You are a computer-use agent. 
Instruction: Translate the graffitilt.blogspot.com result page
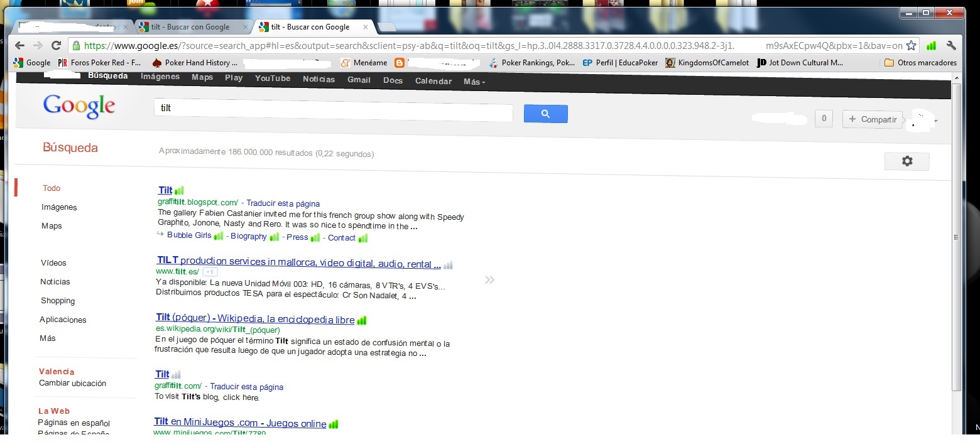[283, 203]
